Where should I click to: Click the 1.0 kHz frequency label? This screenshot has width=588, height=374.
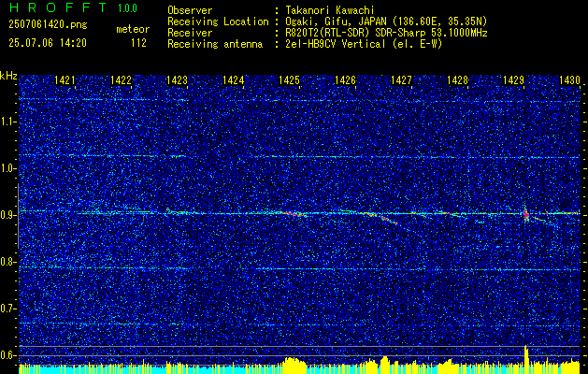[7, 168]
